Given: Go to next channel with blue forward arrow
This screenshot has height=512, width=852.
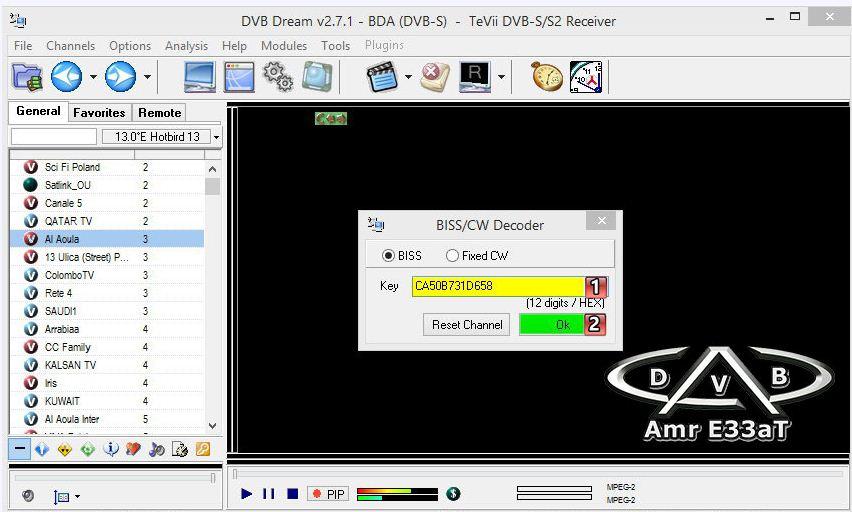Looking at the screenshot, I should [x=120, y=77].
